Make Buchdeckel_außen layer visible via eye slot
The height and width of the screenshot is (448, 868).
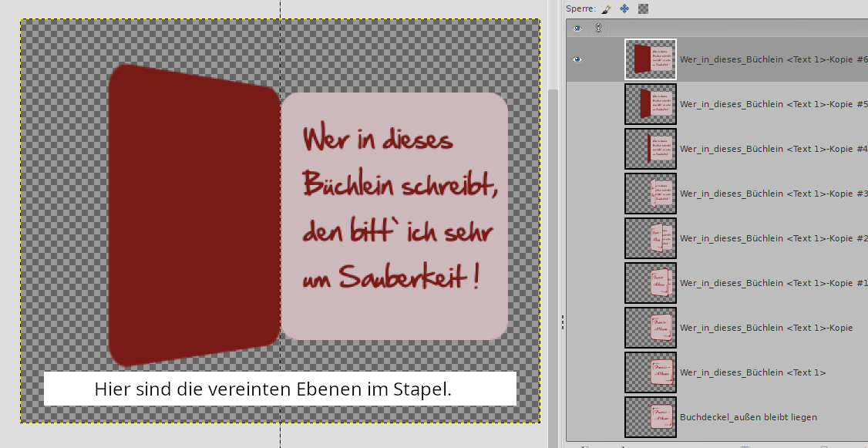pyautogui.click(x=577, y=417)
